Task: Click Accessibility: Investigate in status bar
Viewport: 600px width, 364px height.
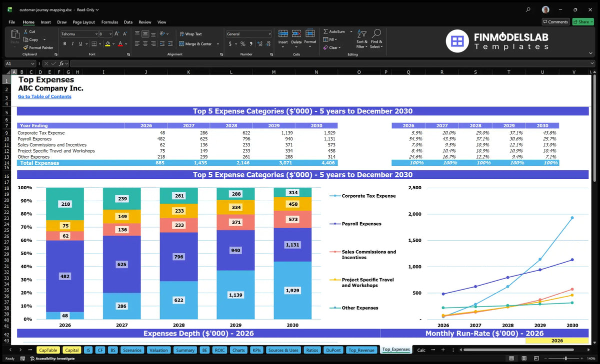Action: pyautogui.click(x=52, y=359)
